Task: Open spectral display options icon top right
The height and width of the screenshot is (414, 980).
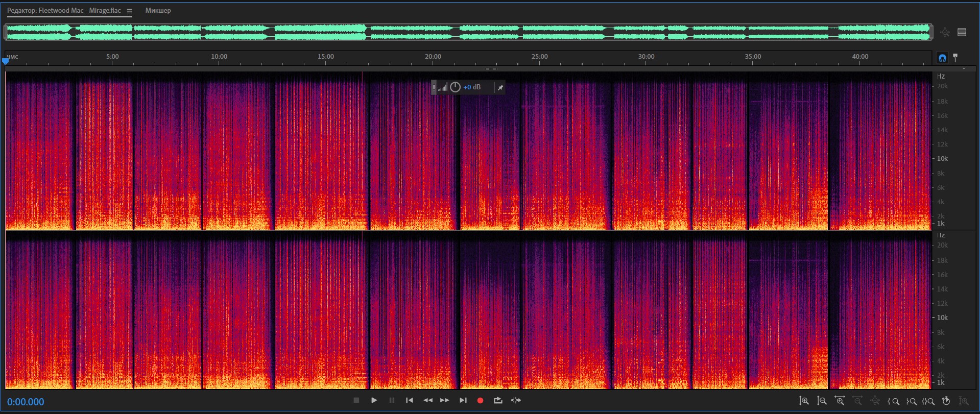Action: [962, 32]
